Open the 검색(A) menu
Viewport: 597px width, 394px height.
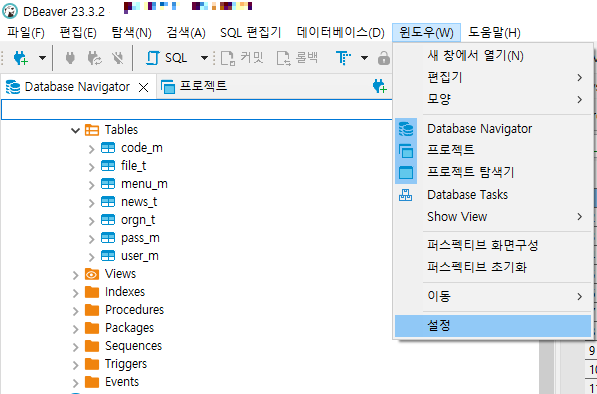tap(186, 33)
